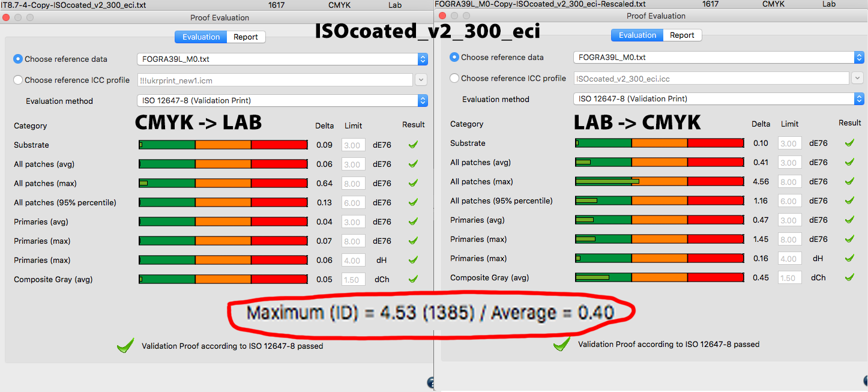868x392 pixels.
Task: Open Evaluation method dropdown in Rescaled window
Action: [719, 98]
